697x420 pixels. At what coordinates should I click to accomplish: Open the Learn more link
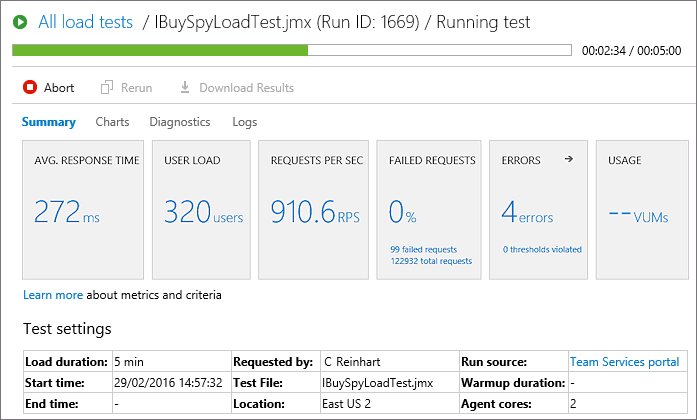[x=53, y=295]
